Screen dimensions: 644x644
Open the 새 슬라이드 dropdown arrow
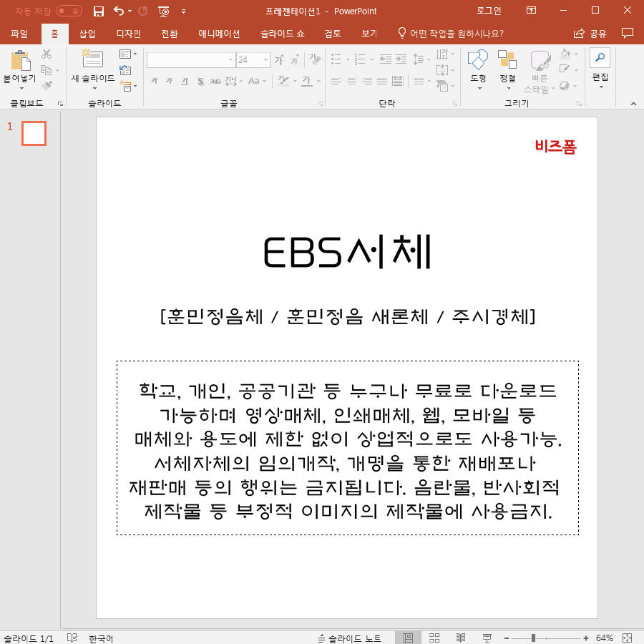pyautogui.click(x=94, y=88)
